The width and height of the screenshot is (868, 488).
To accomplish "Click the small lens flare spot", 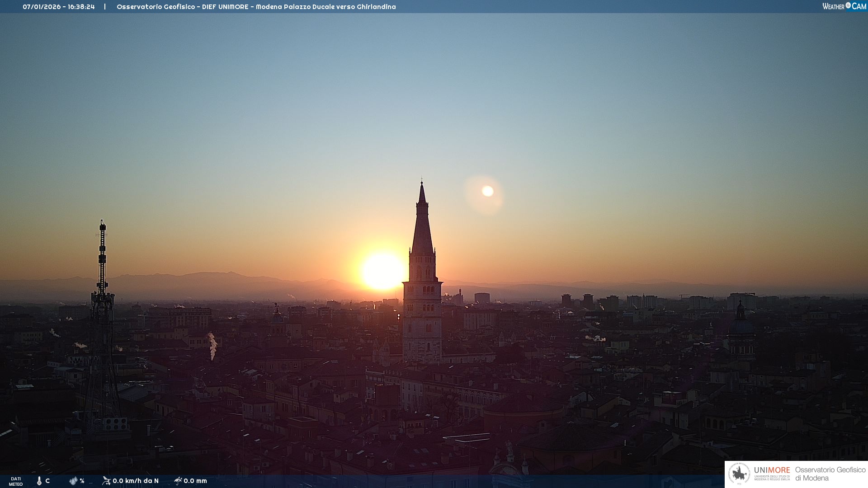I will [487, 191].
